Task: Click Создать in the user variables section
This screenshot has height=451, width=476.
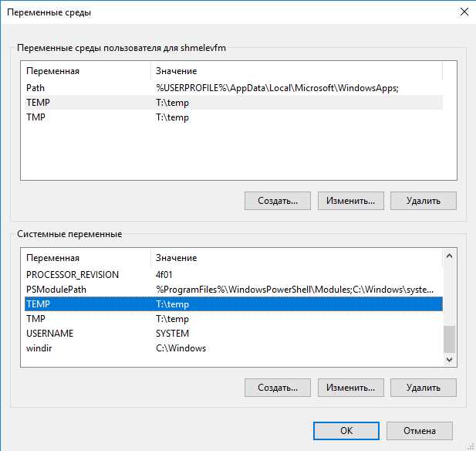Action: [277, 201]
